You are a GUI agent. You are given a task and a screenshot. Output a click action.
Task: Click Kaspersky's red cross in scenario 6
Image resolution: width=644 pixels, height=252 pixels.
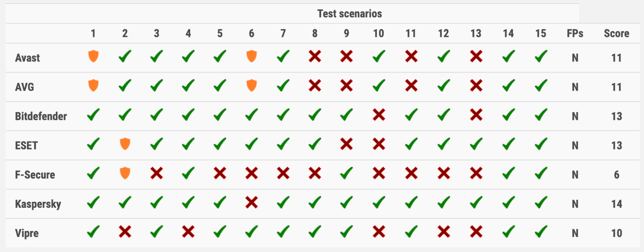click(x=252, y=203)
